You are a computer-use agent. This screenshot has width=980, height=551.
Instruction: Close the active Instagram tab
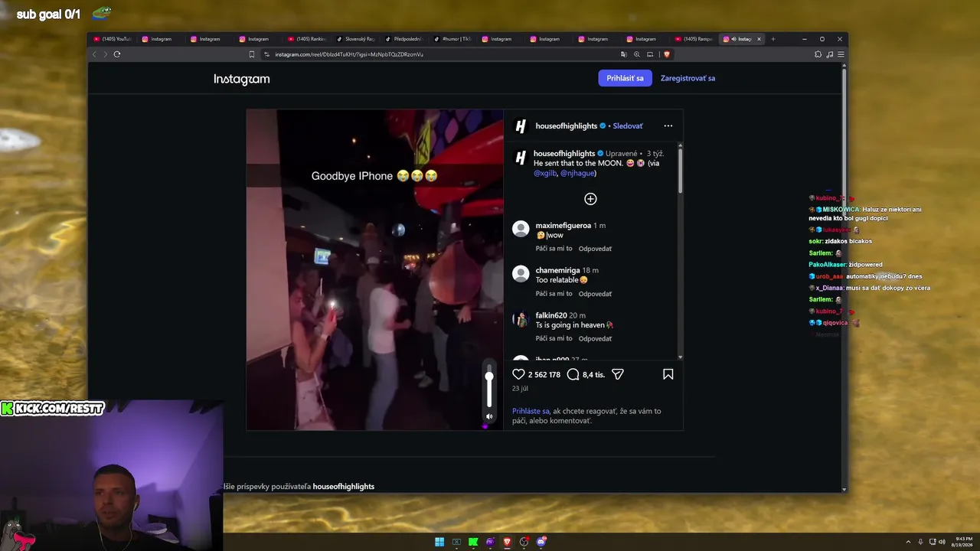tap(759, 39)
